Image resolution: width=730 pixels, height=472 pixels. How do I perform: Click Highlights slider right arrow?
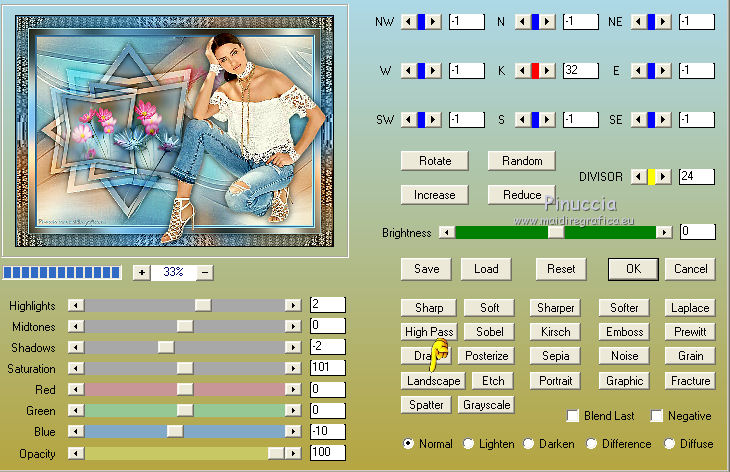(293, 305)
